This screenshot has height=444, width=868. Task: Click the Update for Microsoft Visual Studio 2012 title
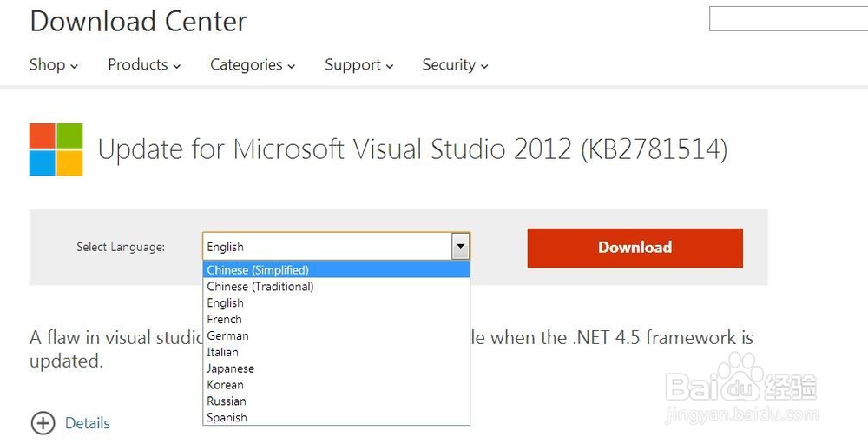pos(412,149)
